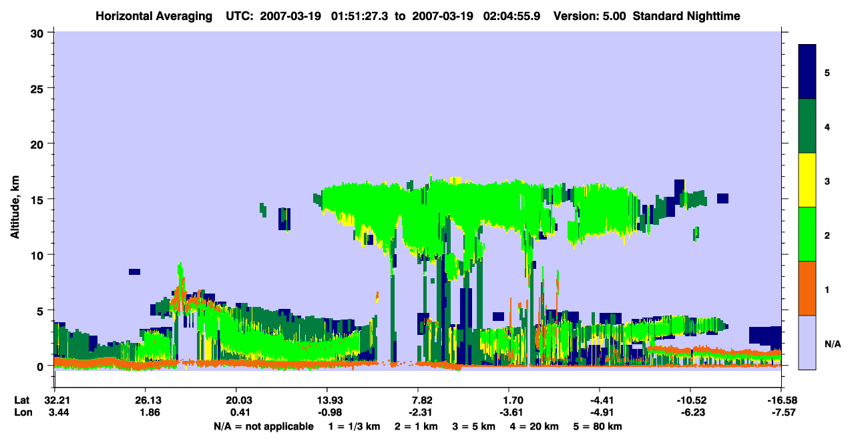Click start time '01:51:27.3' in title
This screenshot has height=445, width=868.
point(359,15)
